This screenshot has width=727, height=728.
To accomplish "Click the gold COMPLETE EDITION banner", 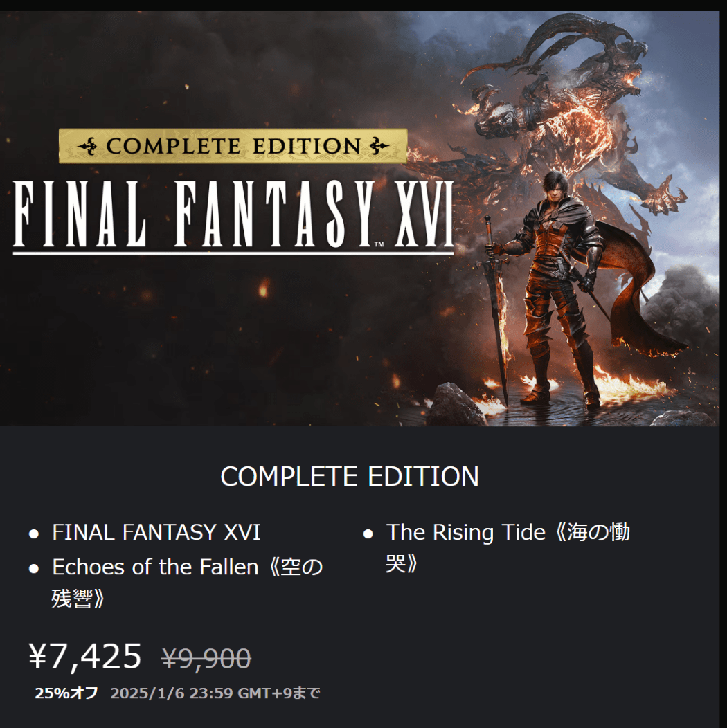I will [x=233, y=146].
